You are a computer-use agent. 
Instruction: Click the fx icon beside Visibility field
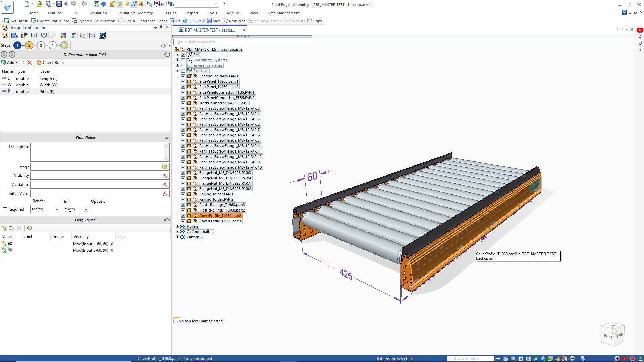[x=165, y=176]
